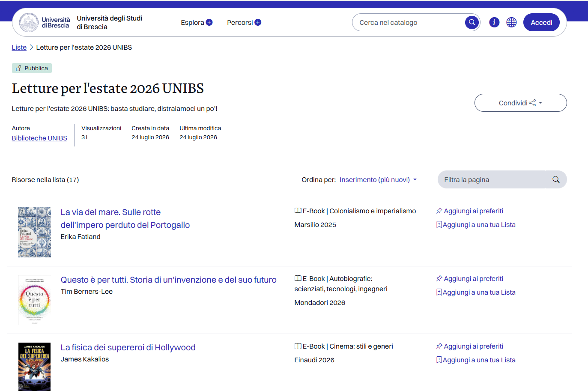
Task: Go to the Liste breadcrumb link
Action: tap(19, 48)
